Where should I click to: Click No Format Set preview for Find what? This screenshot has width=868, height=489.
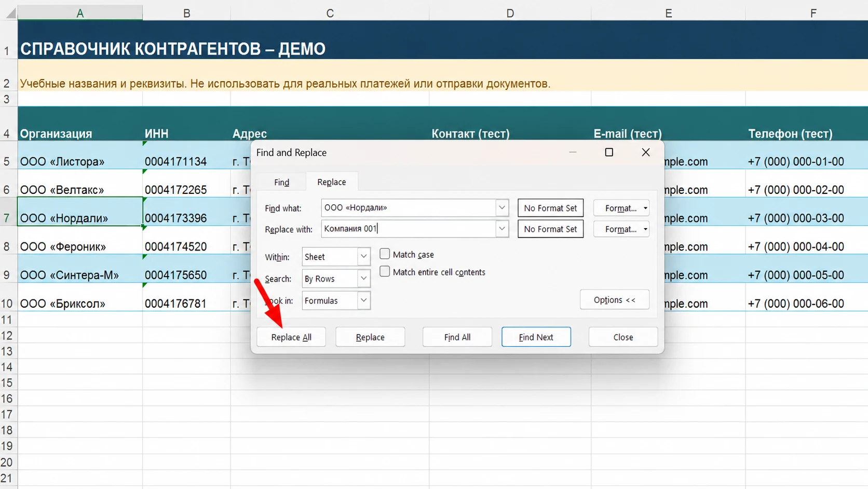(550, 208)
